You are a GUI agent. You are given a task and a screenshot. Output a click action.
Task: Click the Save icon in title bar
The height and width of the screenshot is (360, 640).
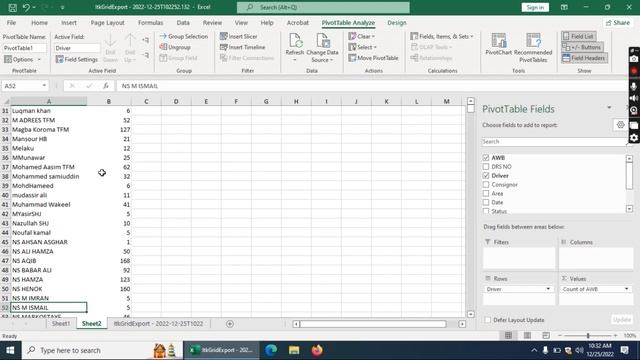[12, 7]
